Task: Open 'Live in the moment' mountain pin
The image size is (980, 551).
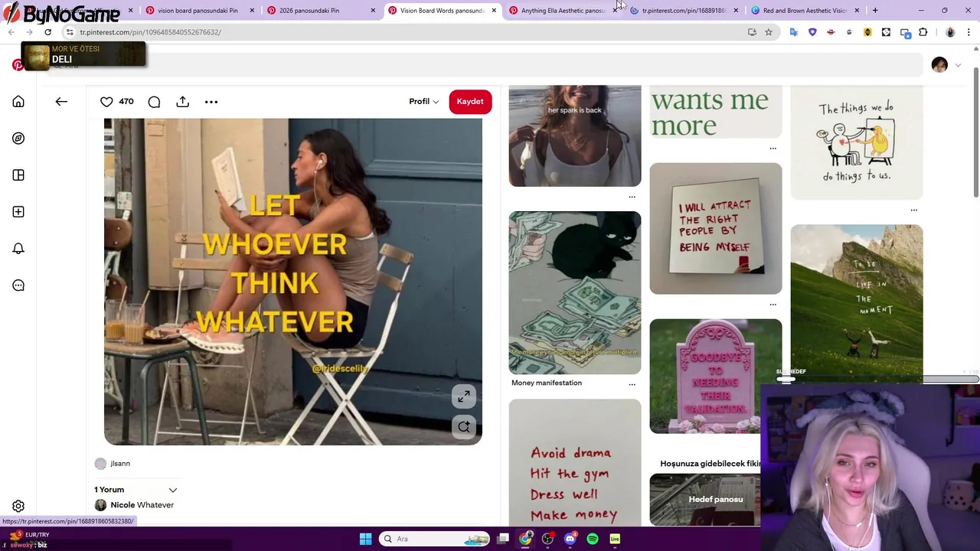Action: click(857, 304)
